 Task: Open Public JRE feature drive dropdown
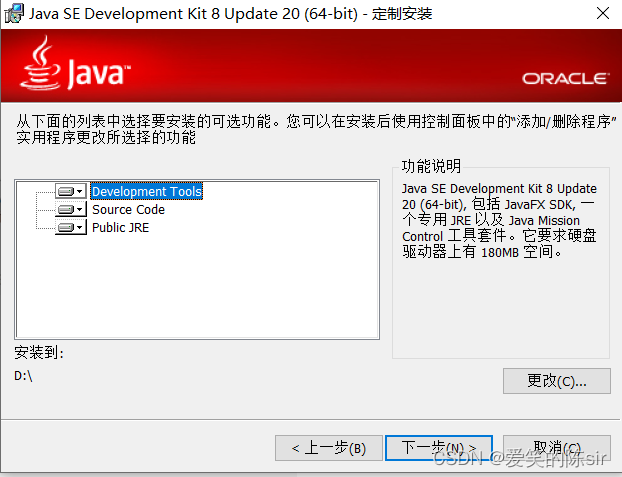coord(71,228)
